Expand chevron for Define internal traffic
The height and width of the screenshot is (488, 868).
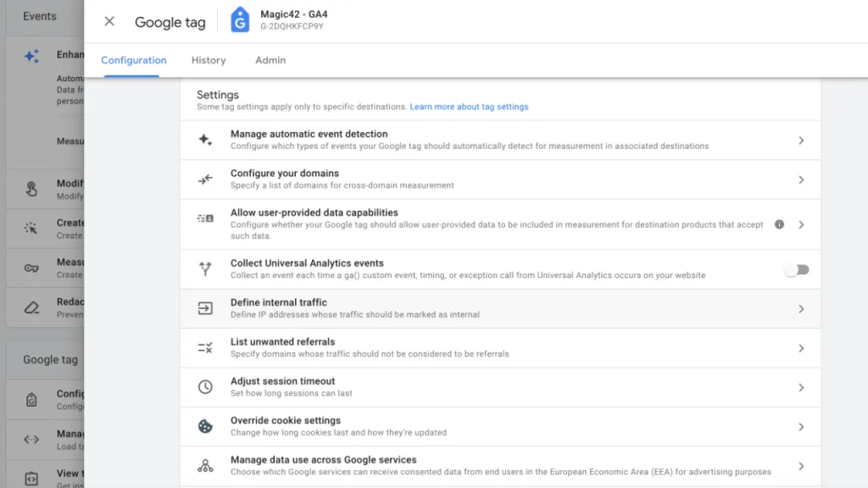(801, 308)
